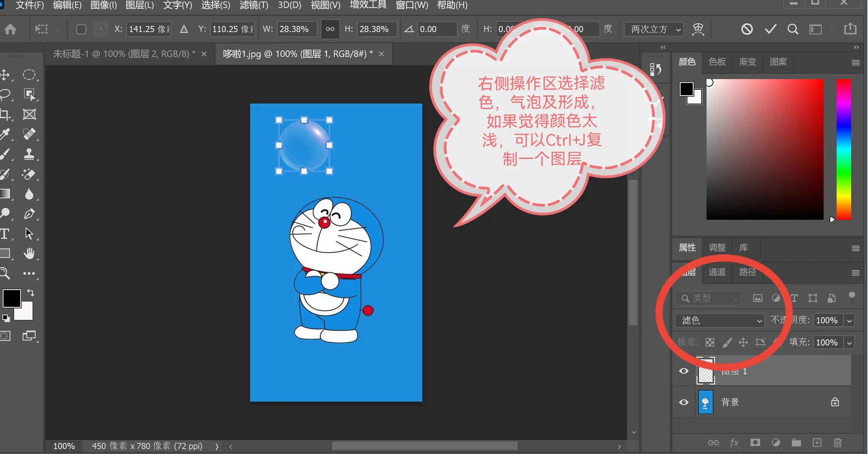This screenshot has width=868, height=454.
Task: Switch to the 通道 tab
Action: tap(717, 272)
